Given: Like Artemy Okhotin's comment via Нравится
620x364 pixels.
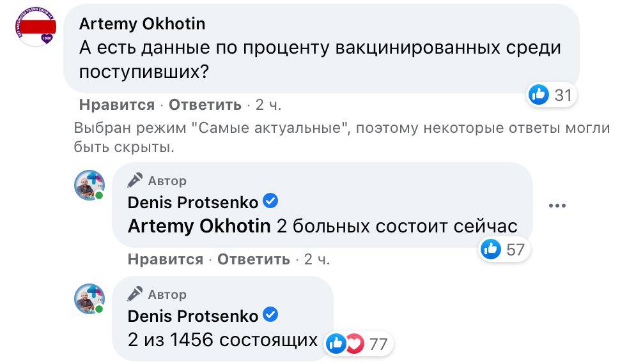Looking at the screenshot, I should tap(117, 105).
